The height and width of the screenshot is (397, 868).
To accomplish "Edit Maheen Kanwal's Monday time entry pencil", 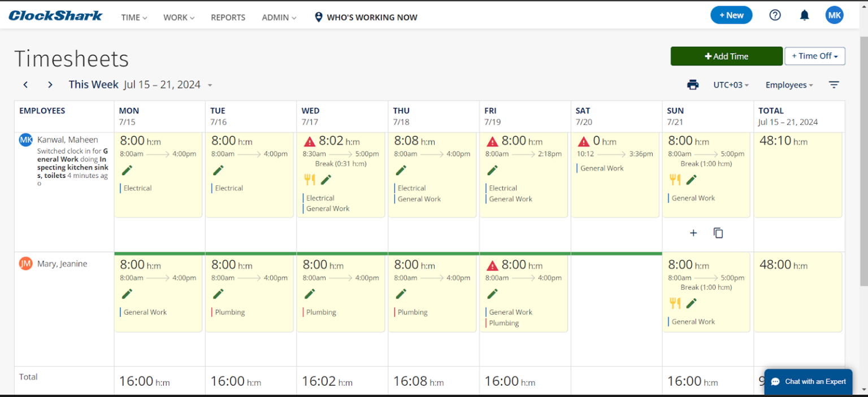I will pos(127,170).
